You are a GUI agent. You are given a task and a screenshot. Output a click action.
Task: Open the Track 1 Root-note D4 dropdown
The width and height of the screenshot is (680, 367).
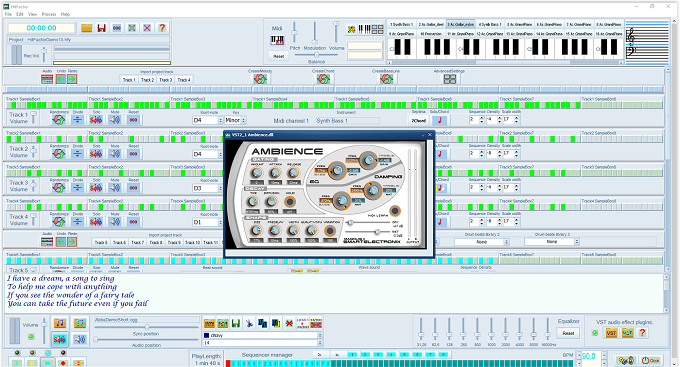tap(207, 120)
